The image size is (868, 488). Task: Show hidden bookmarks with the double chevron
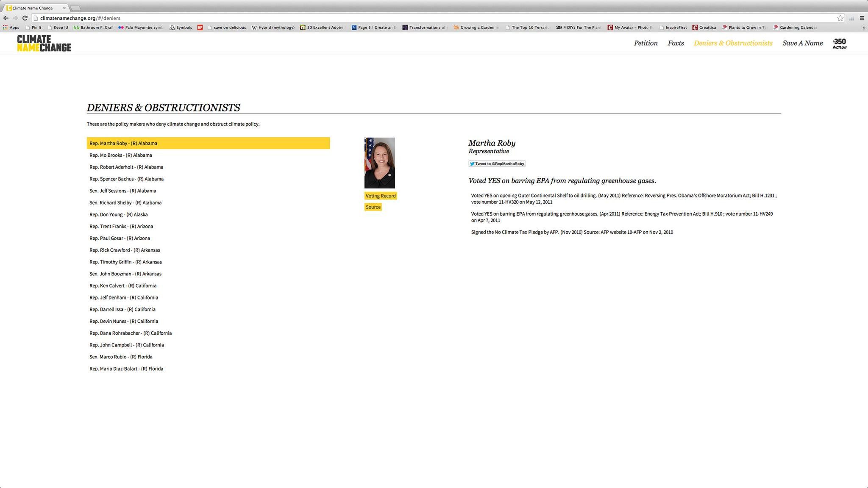(x=864, y=28)
